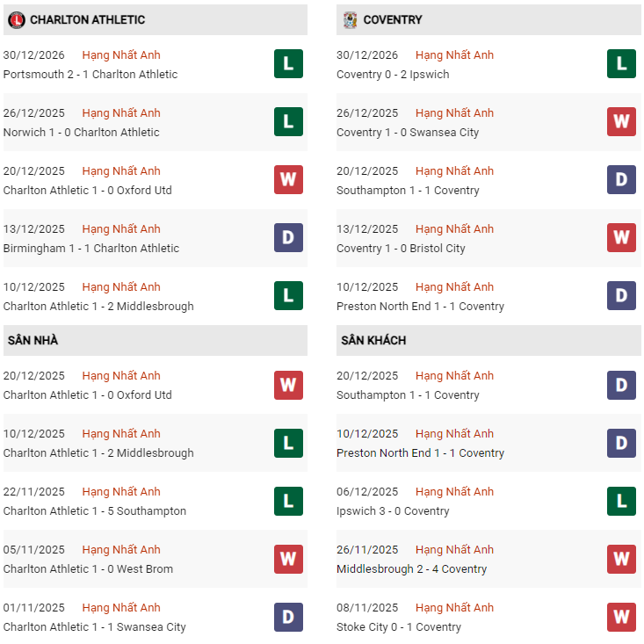
Task: Click the D badge for Birmingham 1 - 1 Charlton
Action: tap(288, 238)
